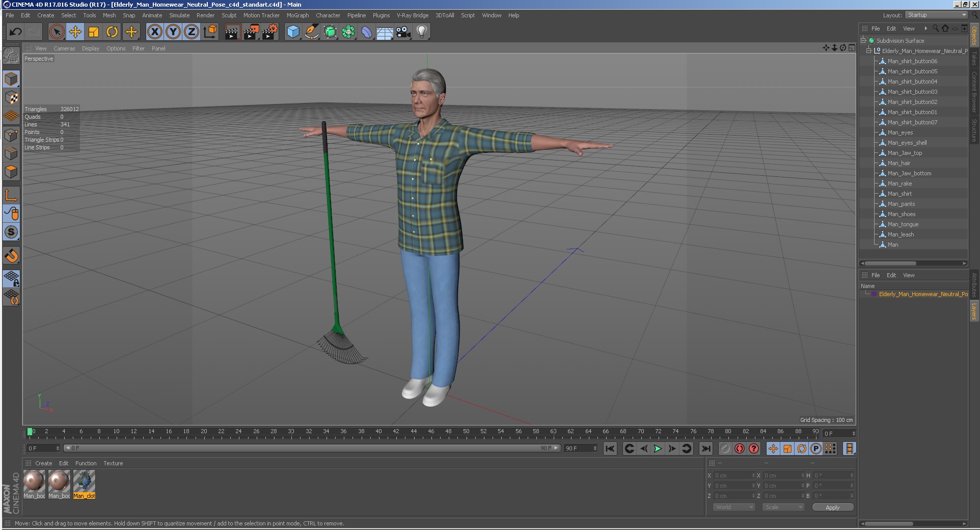980x530 pixels.
Task: Switch to Texture mode icon
Action: (11, 97)
